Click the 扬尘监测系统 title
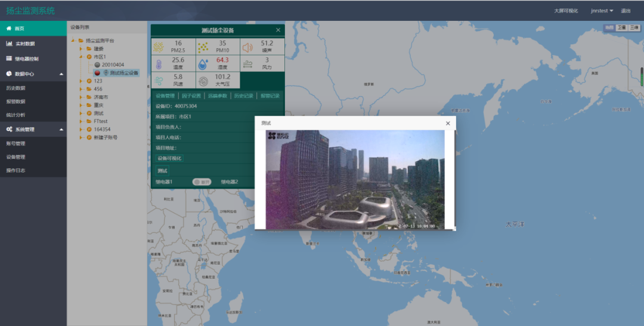Image resolution: width=644 pixels, height=326 pixels. 30,11
